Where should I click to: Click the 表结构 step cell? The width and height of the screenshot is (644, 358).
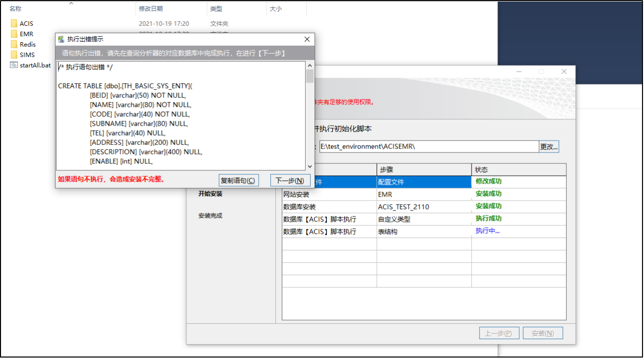[424, 231]
